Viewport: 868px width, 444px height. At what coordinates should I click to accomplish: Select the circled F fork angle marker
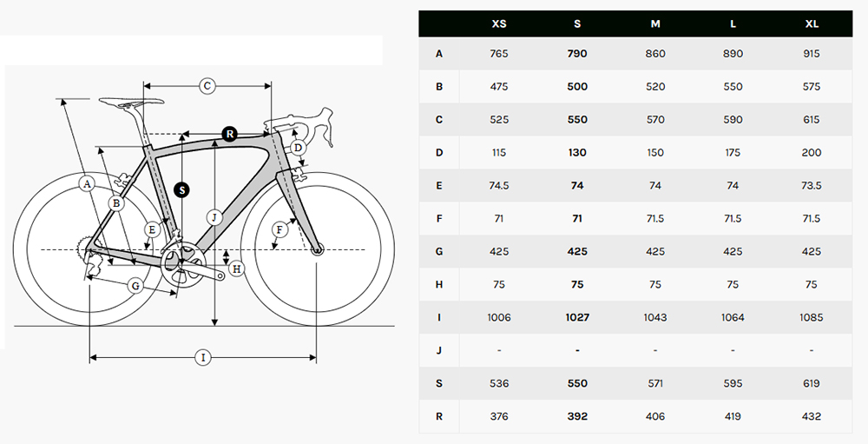click(x=279, y=230)
